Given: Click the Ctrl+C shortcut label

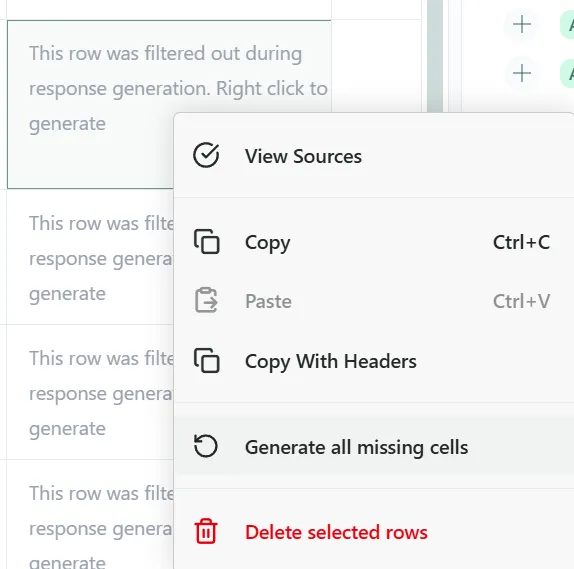Looking at the screenshot, I should coord(521,242).
